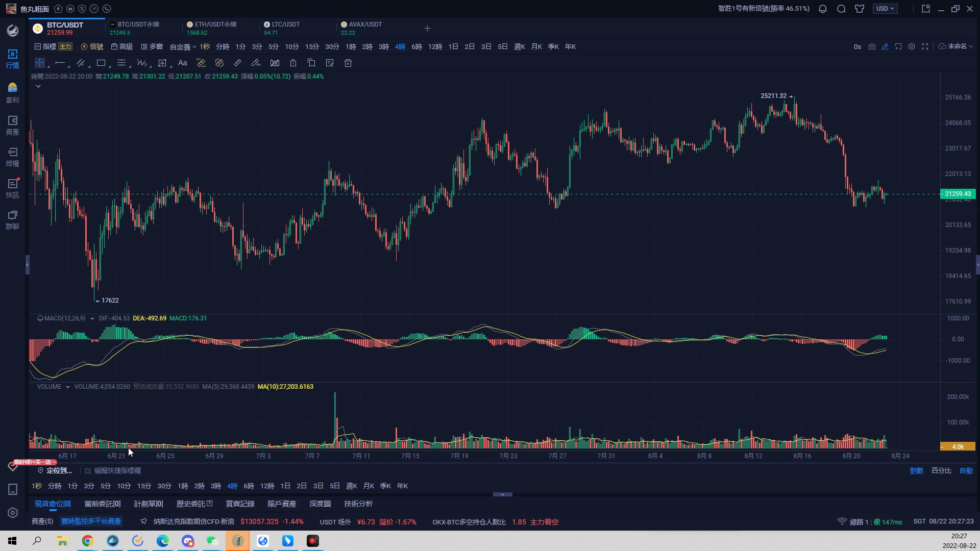Switch to ETH/USDT永续 tab

214,28
